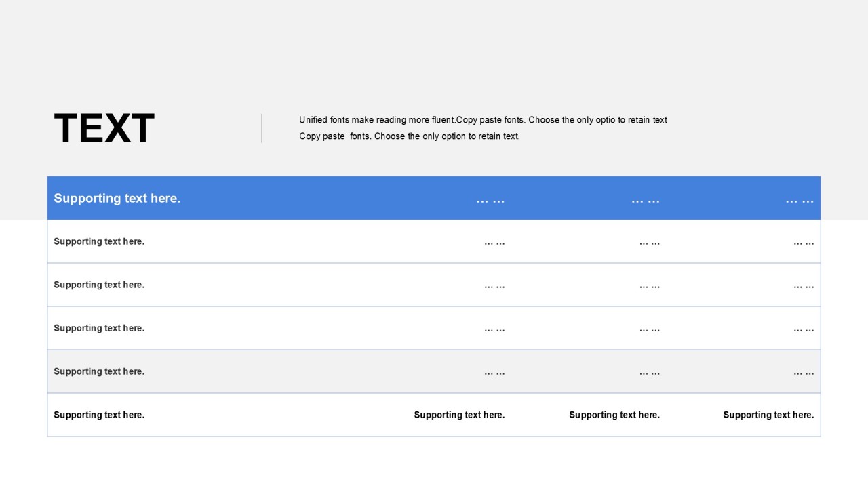Click rightmost 'Supporting text here.' in bottom row

click(x=768, y=415)
